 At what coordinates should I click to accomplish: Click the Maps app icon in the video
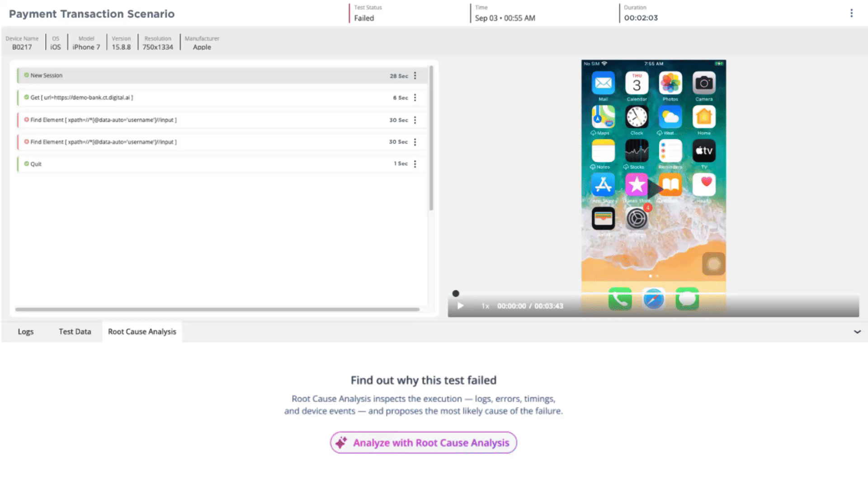click(x=603, y=117)
